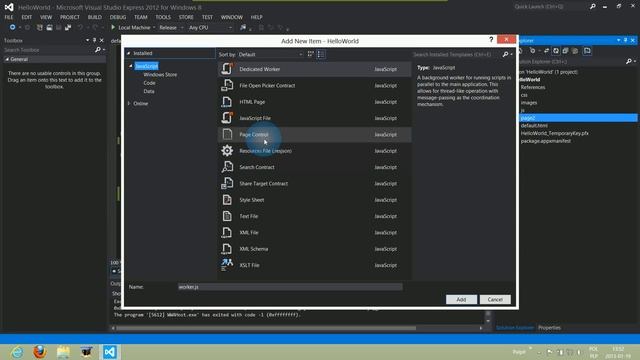
Task: Select package.appxmanifest in Solution Explorer
Action: click(x=546, y=141)
